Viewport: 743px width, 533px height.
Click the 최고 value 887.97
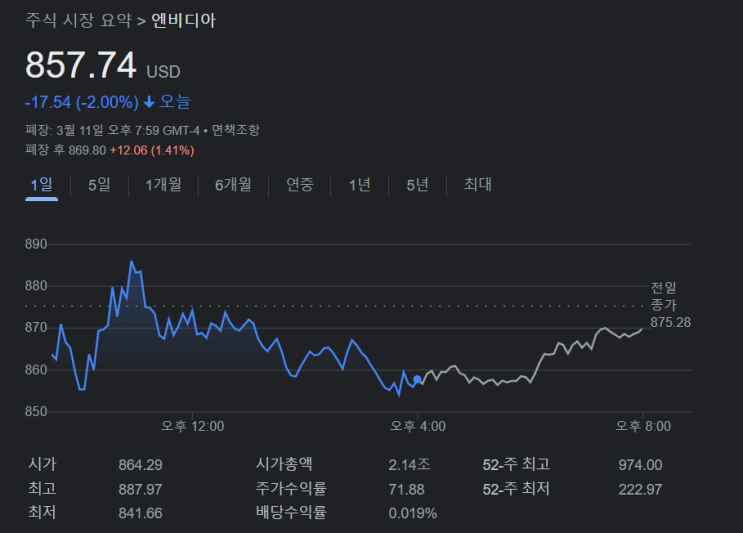click(x=140, y=489)
